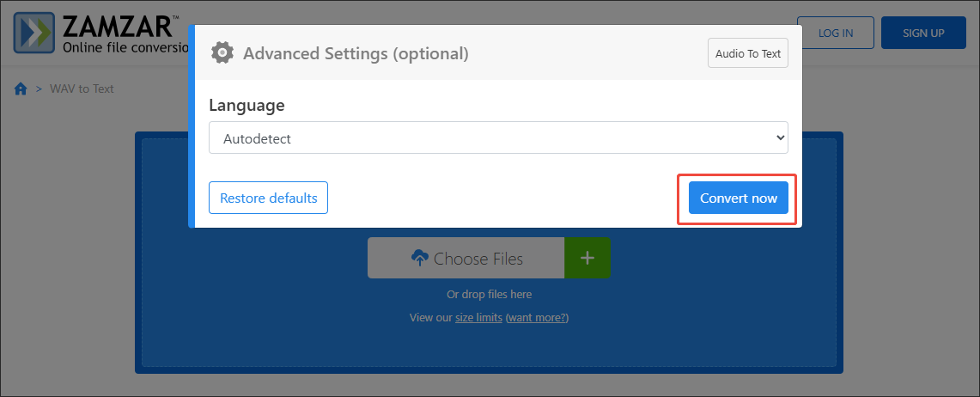Start conversion with Convert now
The height and width of the screenshot is (397, 980).
click(738, 198)
